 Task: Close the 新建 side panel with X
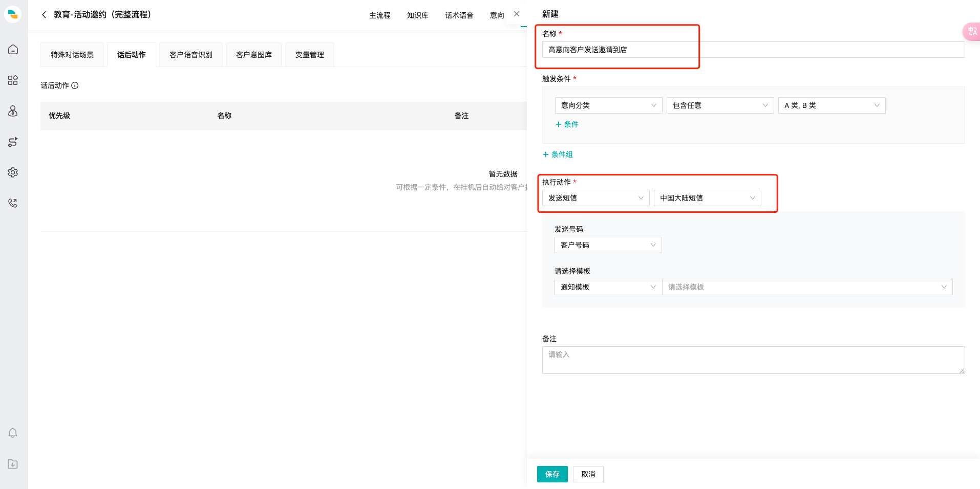(517, 14)
